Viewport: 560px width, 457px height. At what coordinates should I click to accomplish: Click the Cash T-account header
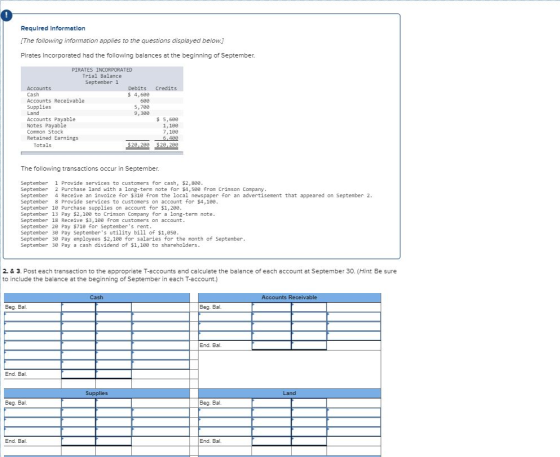tap(97, 297)
